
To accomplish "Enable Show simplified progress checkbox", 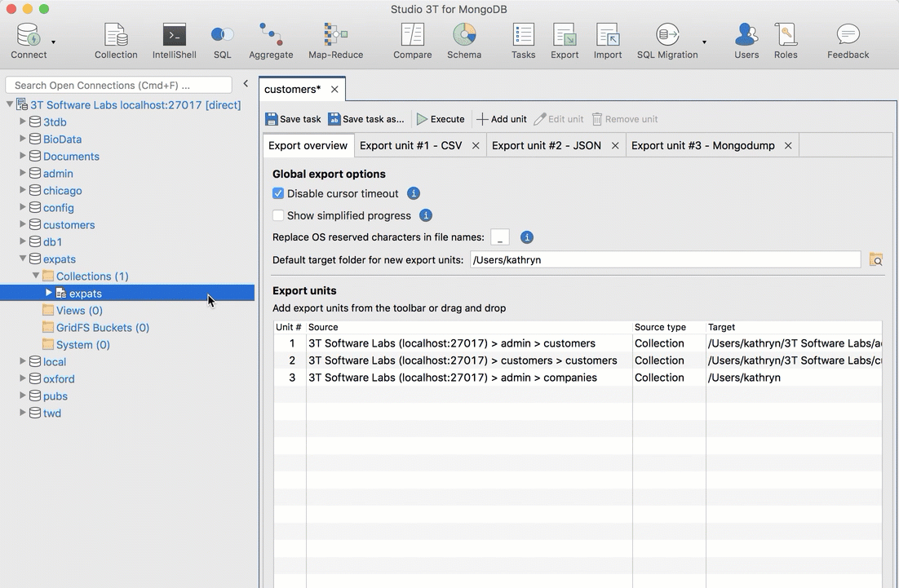I will (x=278, y=215).
